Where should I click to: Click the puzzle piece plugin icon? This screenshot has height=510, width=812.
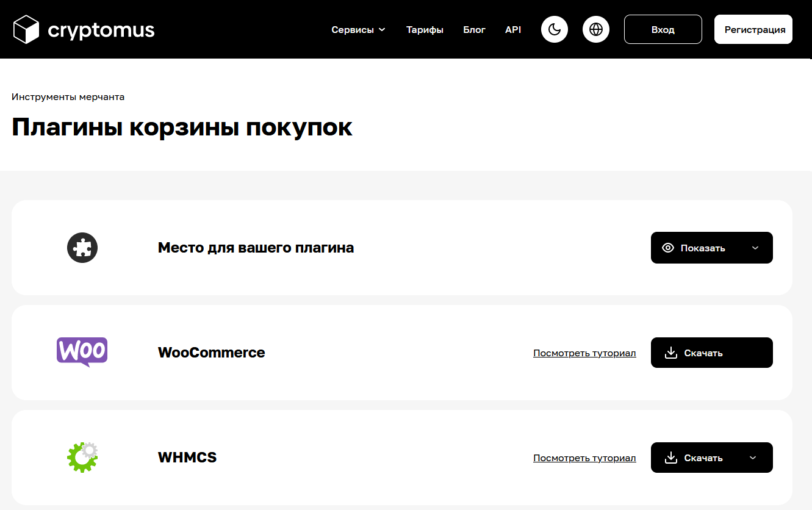pyautogui.click(x=82, y=248)
